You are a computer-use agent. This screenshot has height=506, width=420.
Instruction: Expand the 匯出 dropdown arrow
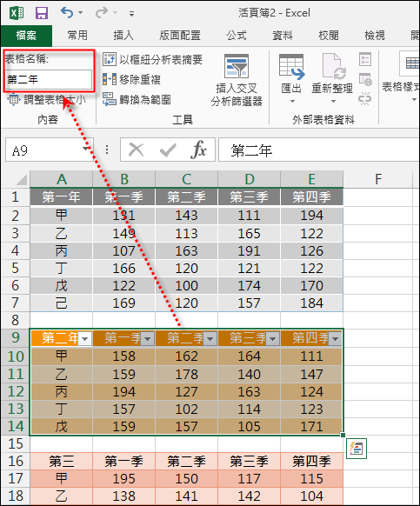pyautogui.click(x=292, y=102)
